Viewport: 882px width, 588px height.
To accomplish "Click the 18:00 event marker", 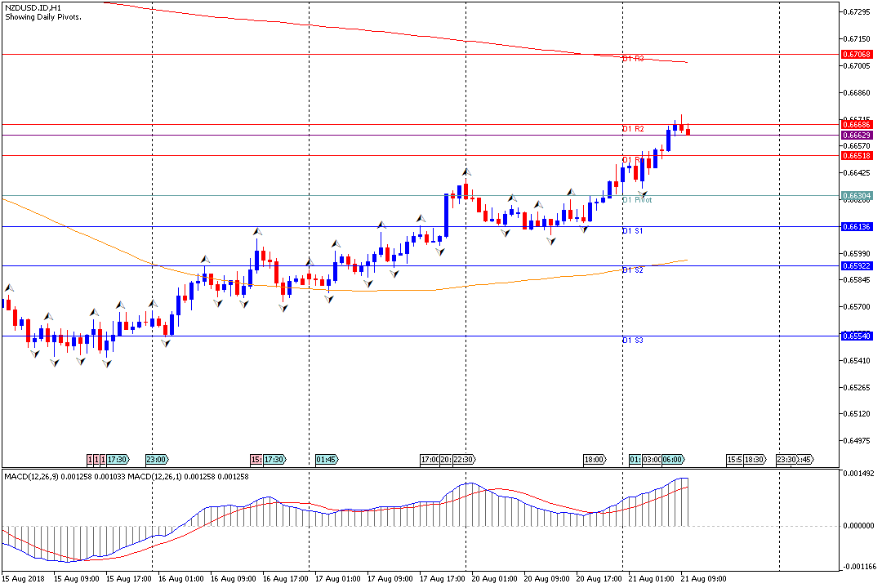I will (594, 460).
